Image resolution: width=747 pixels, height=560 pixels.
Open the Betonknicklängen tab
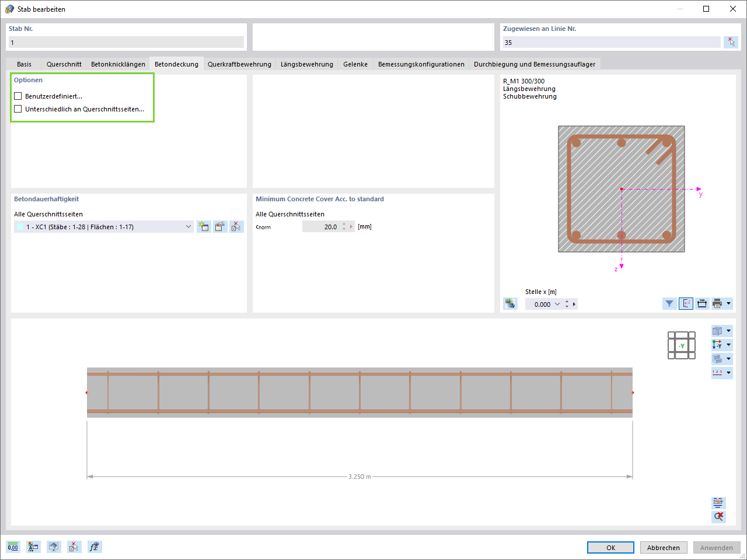point(118,64)
